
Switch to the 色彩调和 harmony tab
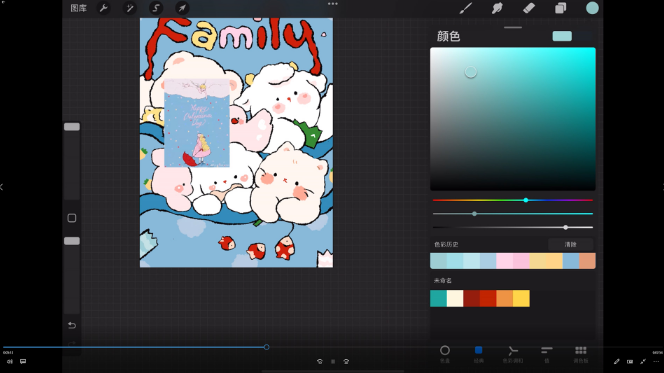click(x=513, y=354)
